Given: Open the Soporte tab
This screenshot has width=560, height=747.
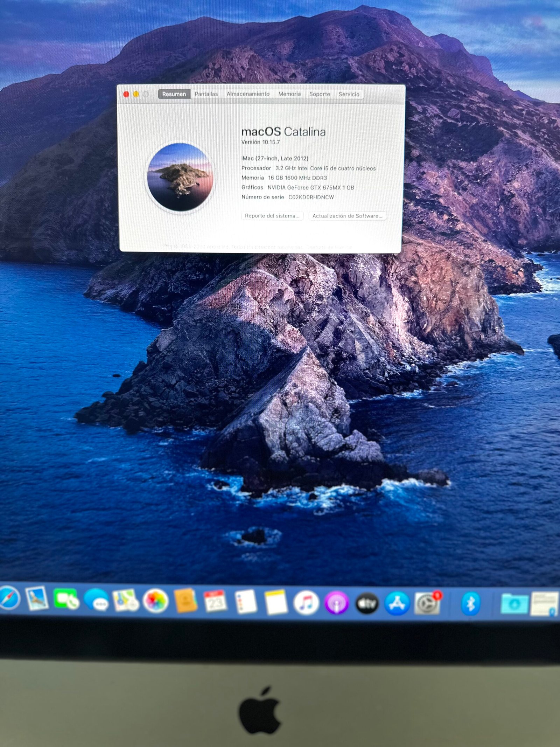Looking at the screenshot, I should coord(320,94).
